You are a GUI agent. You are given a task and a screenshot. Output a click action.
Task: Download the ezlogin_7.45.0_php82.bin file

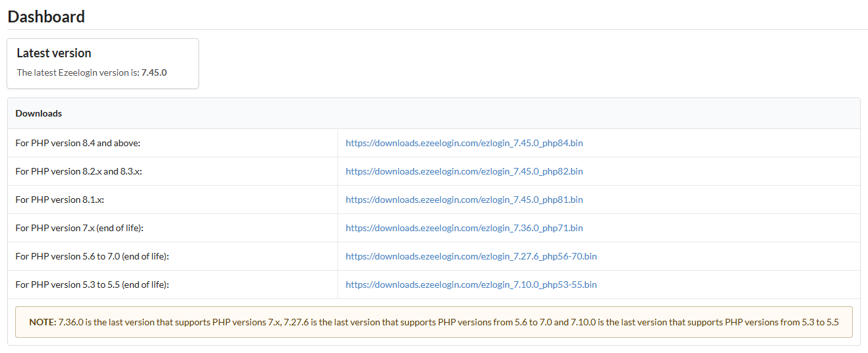[x=464, y=171]
